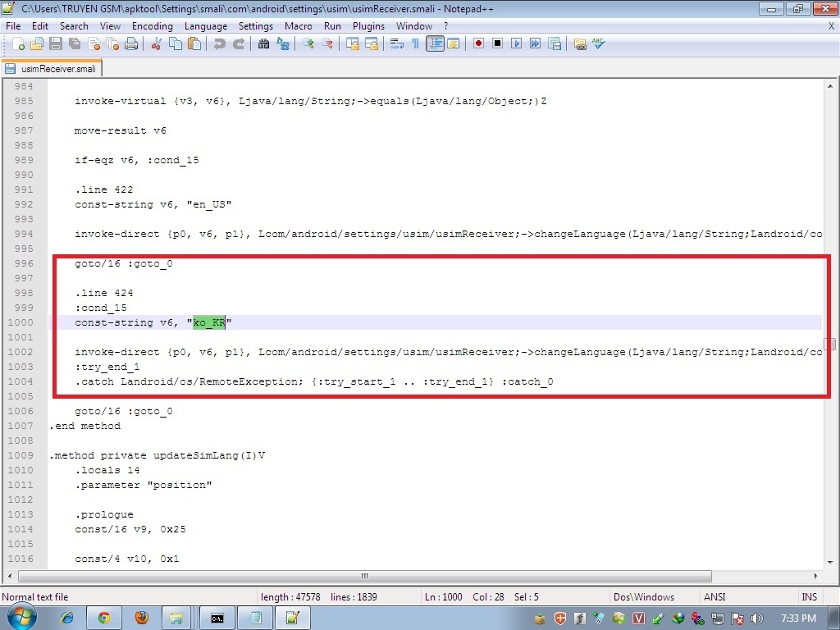This screenshot has width=840, height=630.
Task: Redo the last edit with the Redo arrow
Action: click(239, 44)
